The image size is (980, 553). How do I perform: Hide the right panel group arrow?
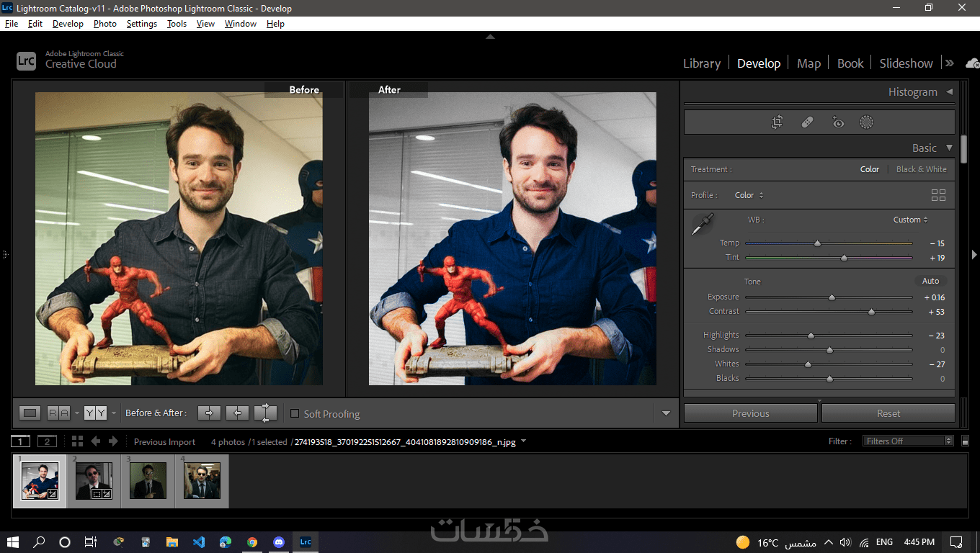click(x=974, y=254)
